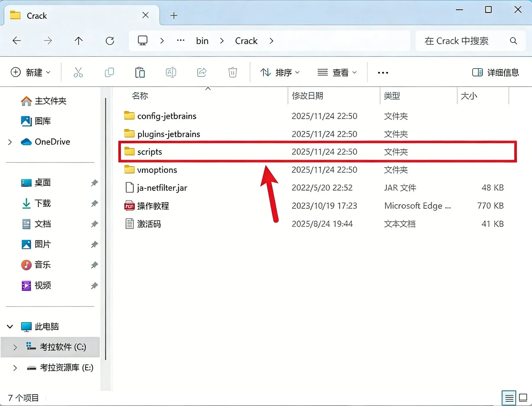Toggle the 详细信息 details pane
Screen dimensions: 532x406
495,72
